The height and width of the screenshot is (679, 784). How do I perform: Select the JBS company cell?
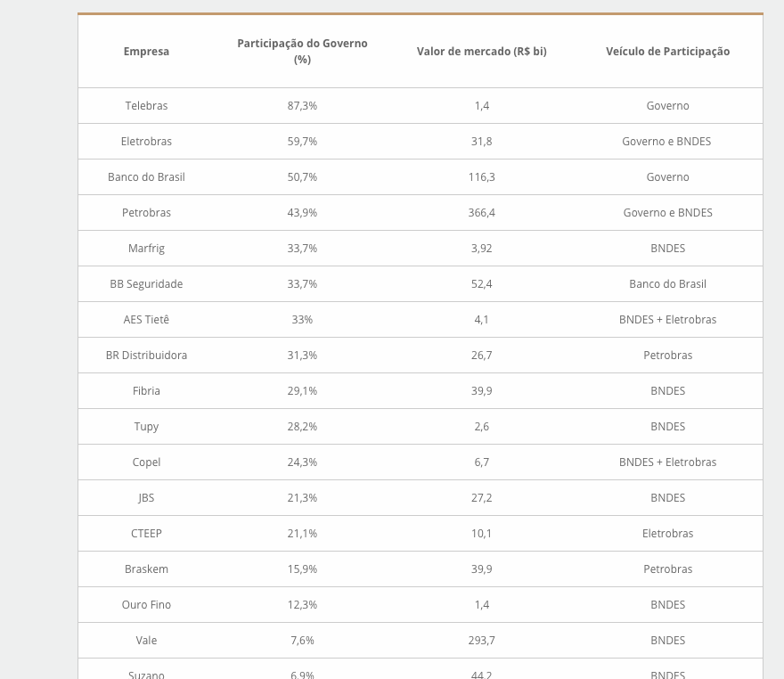point(146,498)
